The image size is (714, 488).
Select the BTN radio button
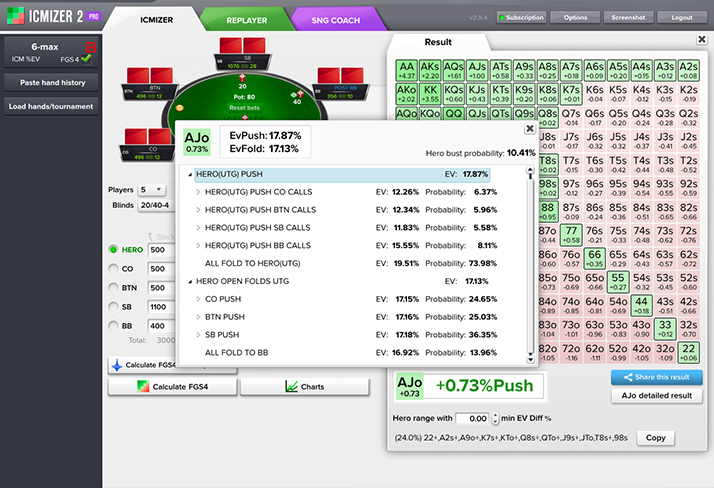pos(113,288)
